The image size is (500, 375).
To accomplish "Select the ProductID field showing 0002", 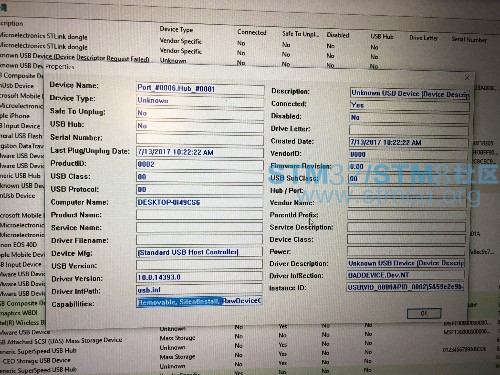I will pyautogui.click(x=200, y=164).
